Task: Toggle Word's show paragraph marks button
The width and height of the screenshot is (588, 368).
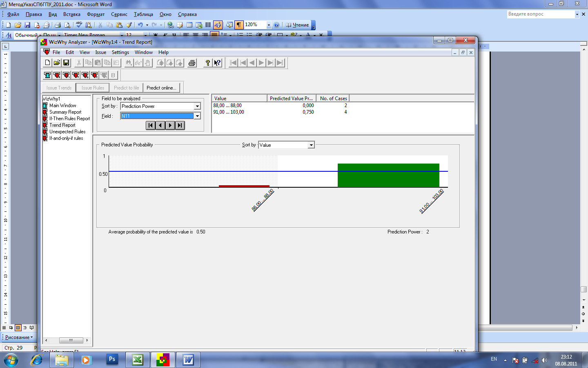Action: tap(239, 25)
